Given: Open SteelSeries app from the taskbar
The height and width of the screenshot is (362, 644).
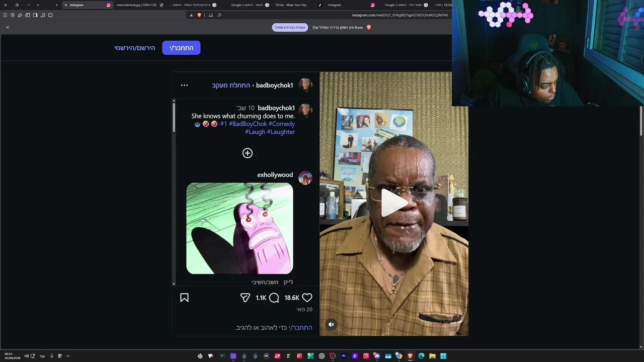Looking at the screenshot, I should (x=200, y=356).
